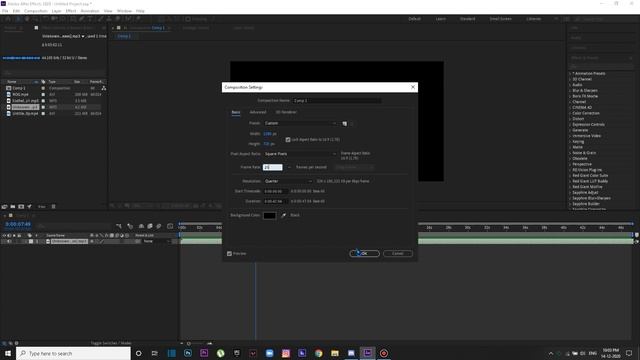Image resolution: width=640 pixels, height=360 pixels.
Task: Open the Preset dropdown showing Custom
Action: (300, 123)
